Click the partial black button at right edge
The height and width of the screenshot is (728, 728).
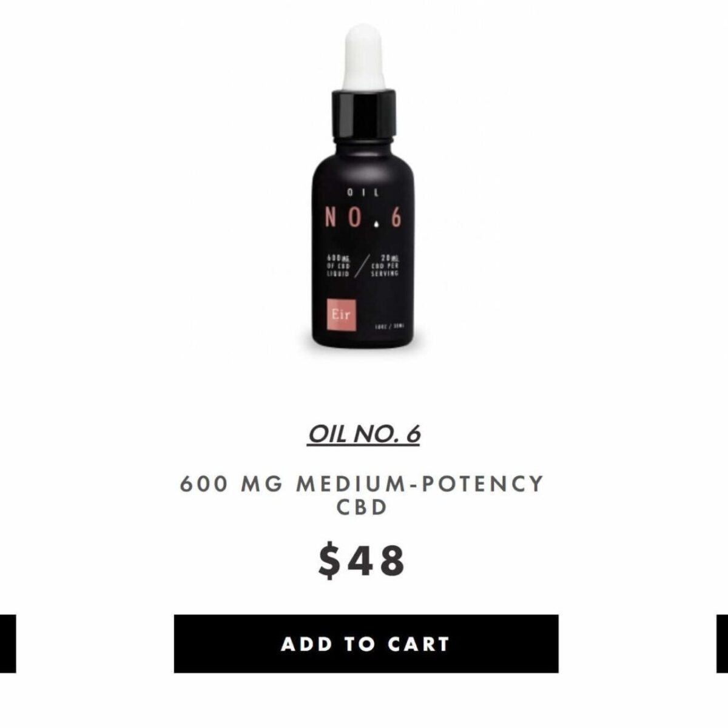click(722, 643)
